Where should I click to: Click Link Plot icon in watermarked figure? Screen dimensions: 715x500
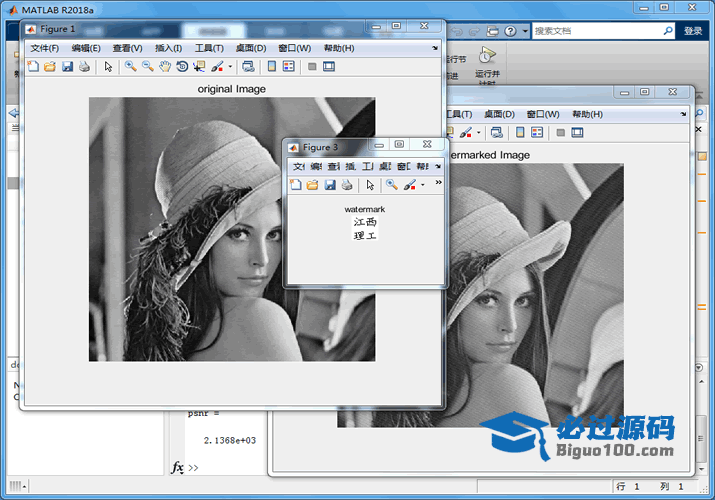[x=497, y=133]
